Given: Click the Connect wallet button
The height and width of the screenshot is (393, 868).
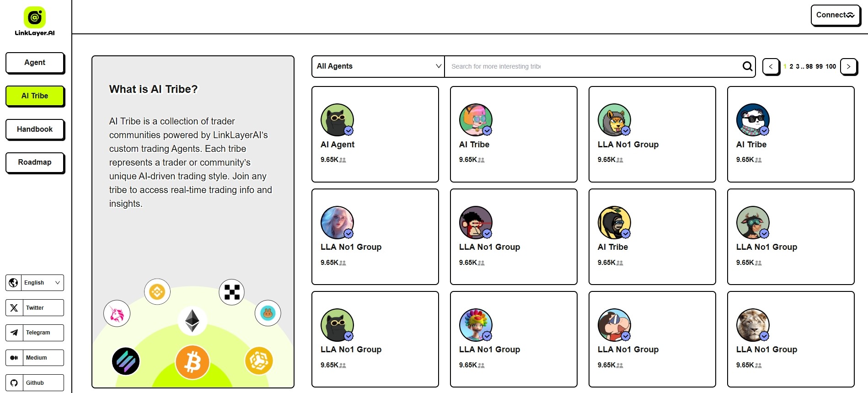Looking at the screenshot, I should 835,15.
